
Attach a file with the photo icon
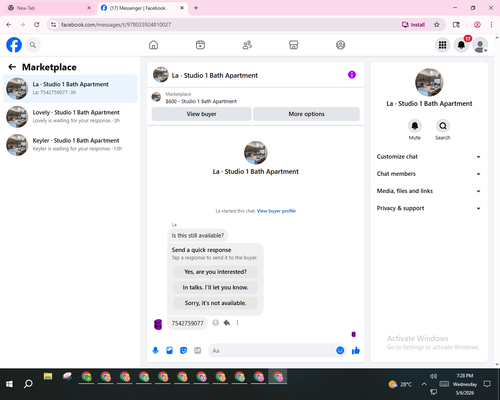click(169, 350)
